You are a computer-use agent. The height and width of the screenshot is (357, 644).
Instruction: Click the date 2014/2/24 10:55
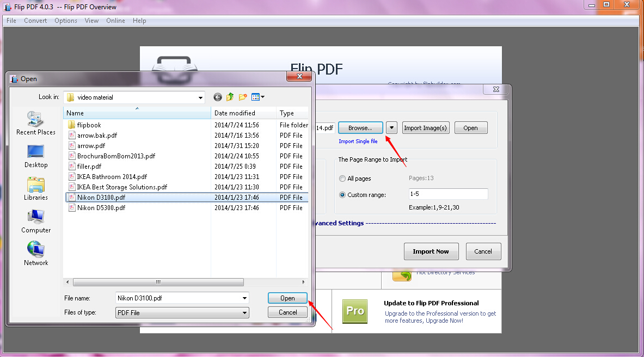coord(237,156)
